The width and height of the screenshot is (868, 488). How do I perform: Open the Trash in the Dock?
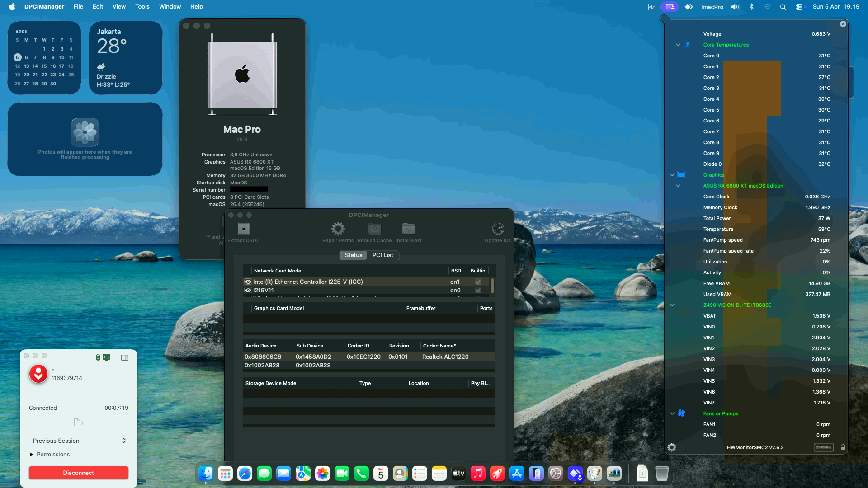coord(662,473)
